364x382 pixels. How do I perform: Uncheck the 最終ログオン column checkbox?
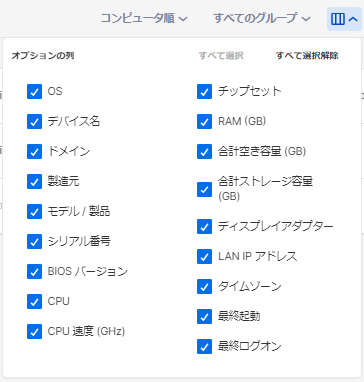(204, 346)
